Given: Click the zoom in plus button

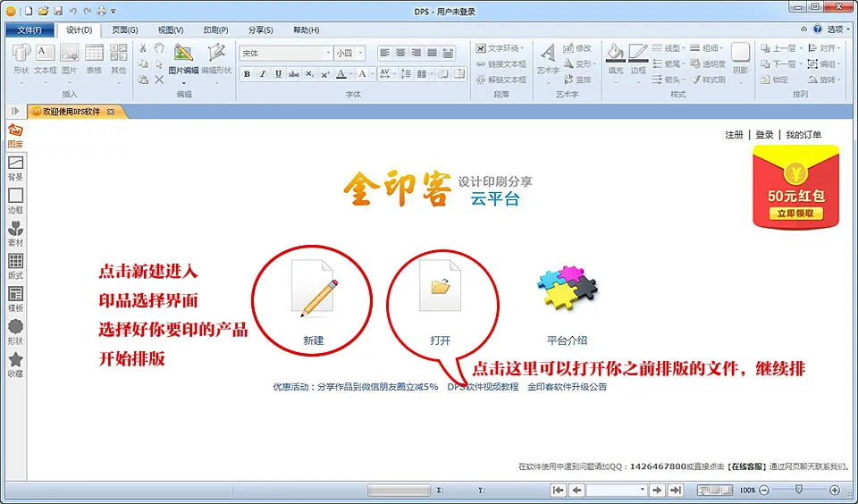Looking at the screenshot, I should tap(835, 490).
